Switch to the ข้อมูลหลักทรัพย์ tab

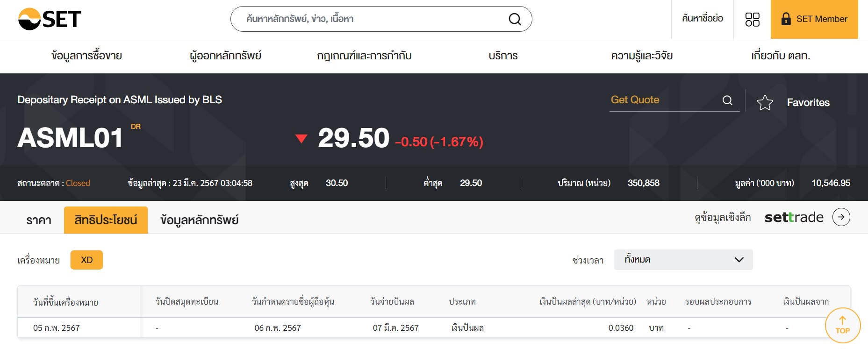click(200, 220)
